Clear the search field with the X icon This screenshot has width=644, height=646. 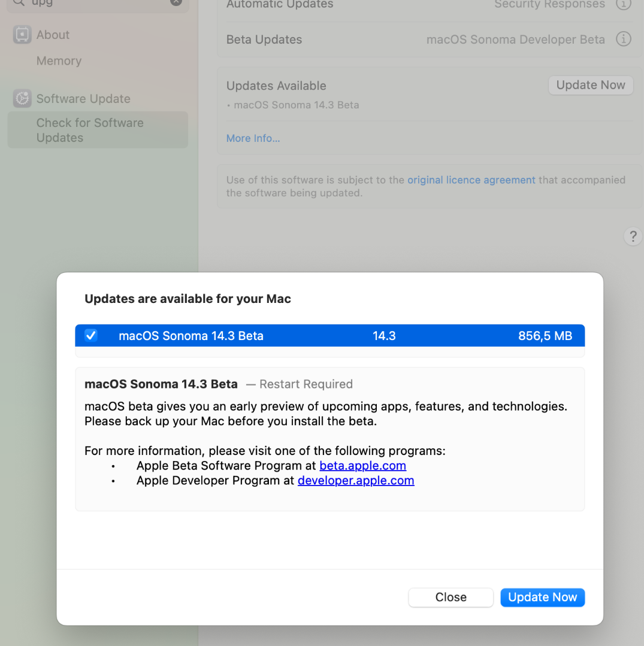(x=176, y=2)
